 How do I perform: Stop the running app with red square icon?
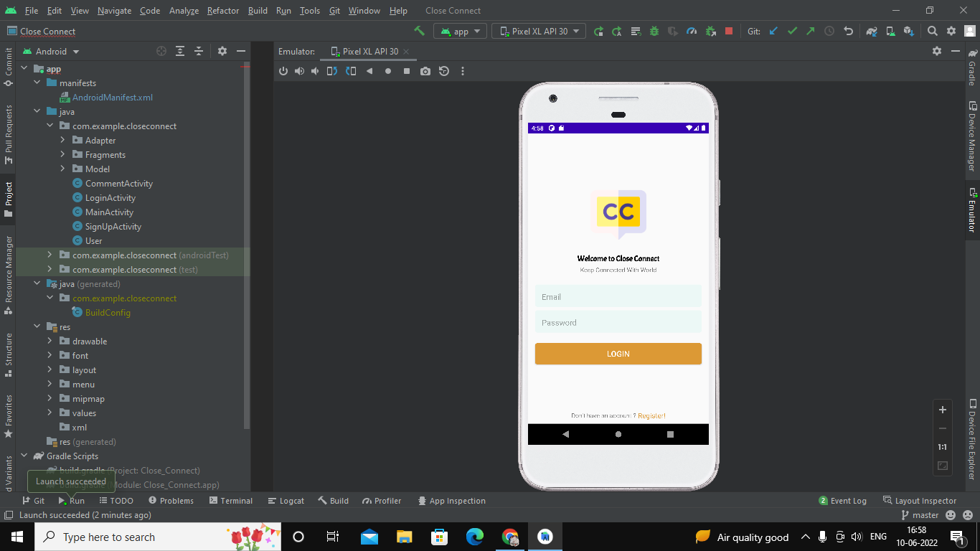point(727,32)
